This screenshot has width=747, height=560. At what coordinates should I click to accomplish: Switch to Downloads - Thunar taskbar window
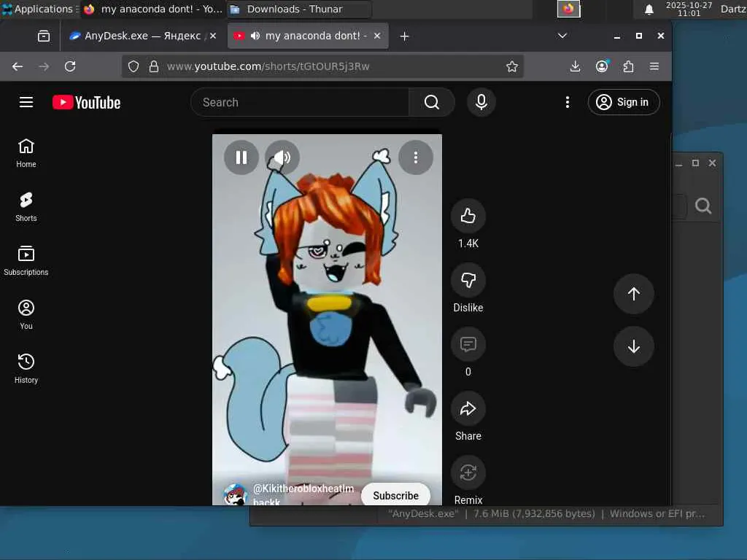point(298,9)
